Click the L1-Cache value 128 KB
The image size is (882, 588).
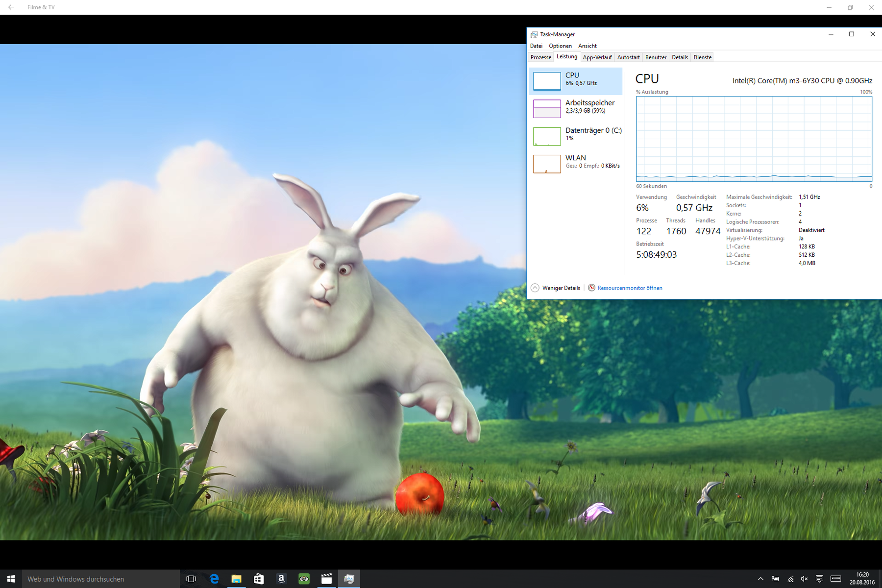(x=807, y=246)
